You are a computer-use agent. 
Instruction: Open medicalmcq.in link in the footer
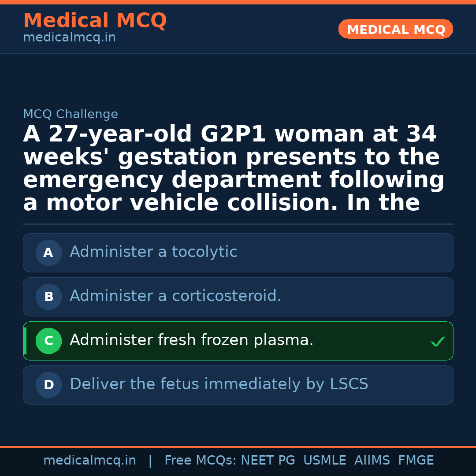(x=89, y=461)
